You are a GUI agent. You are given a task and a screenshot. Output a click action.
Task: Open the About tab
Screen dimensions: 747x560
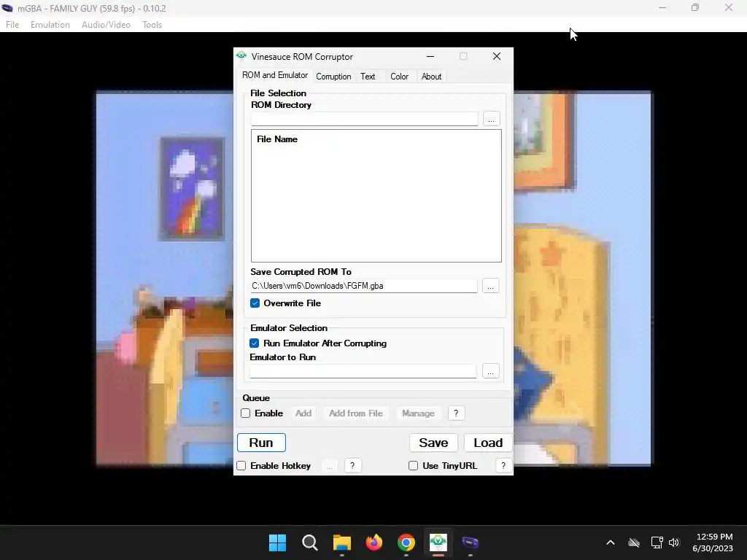click(431, 76)
